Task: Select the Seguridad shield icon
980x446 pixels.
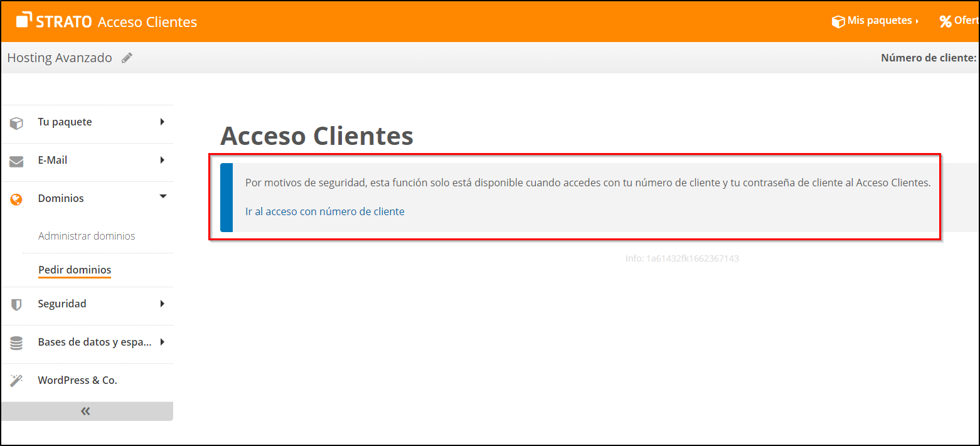Action: pyautogui.click(x=15, y=303)
